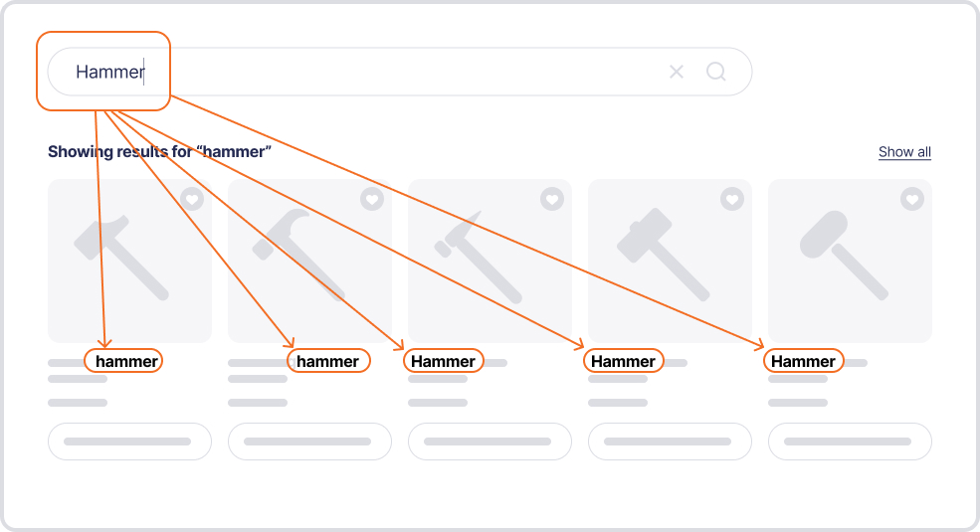Click into the Hammer search input field
Viewport: 980px width, 532px height.
(x=400, y=72)
